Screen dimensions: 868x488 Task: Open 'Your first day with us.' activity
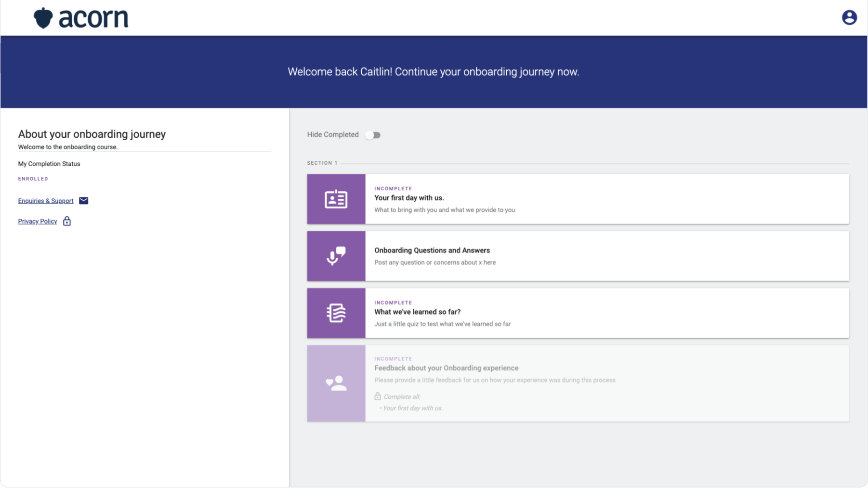coord(409,198)
